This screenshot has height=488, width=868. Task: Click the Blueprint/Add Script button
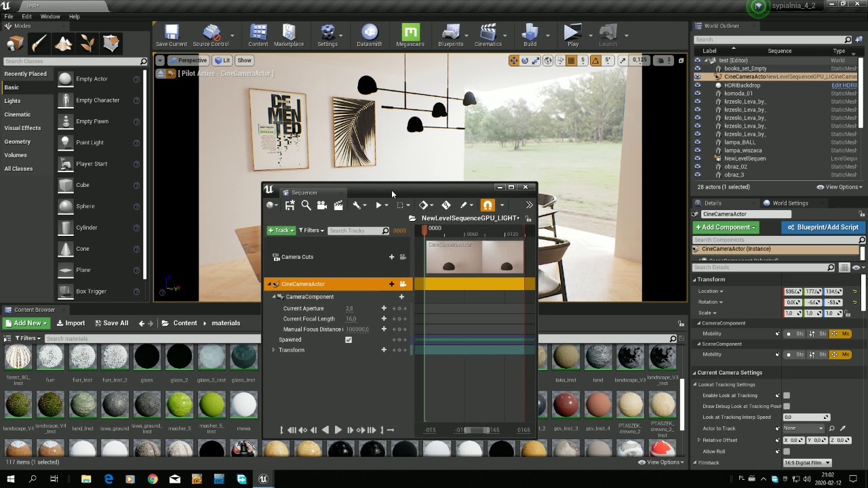(823, 227)
